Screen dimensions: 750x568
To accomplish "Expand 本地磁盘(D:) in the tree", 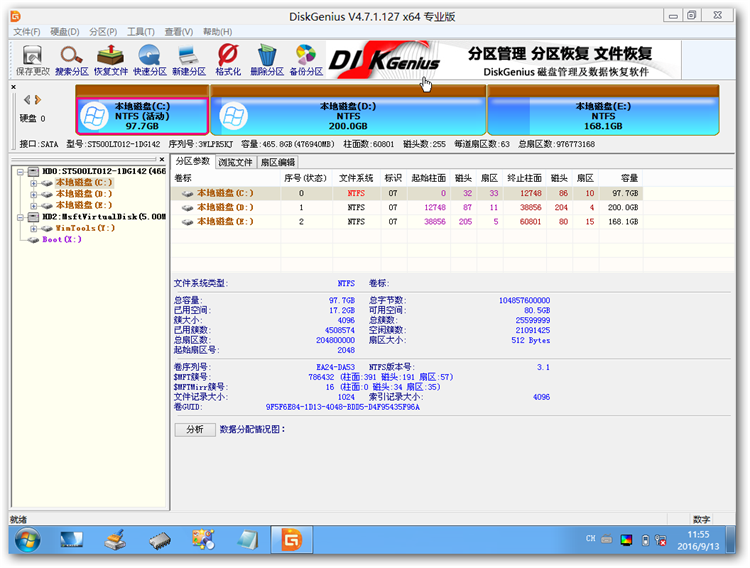I will (33, 194).
